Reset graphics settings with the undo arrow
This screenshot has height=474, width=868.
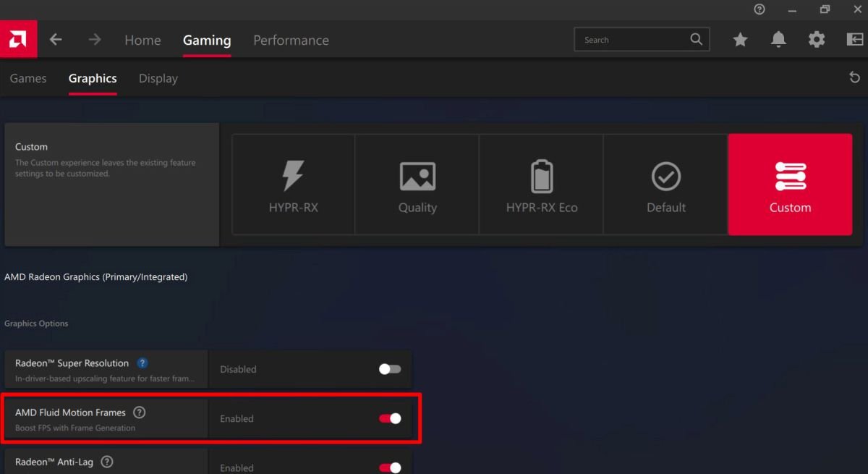[854, 77]
